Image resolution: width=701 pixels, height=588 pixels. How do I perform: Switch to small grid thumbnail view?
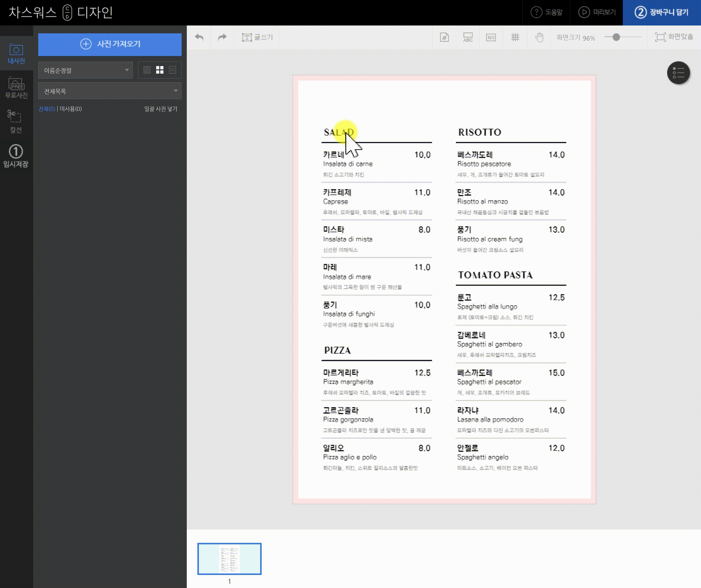tap(147, 70)
